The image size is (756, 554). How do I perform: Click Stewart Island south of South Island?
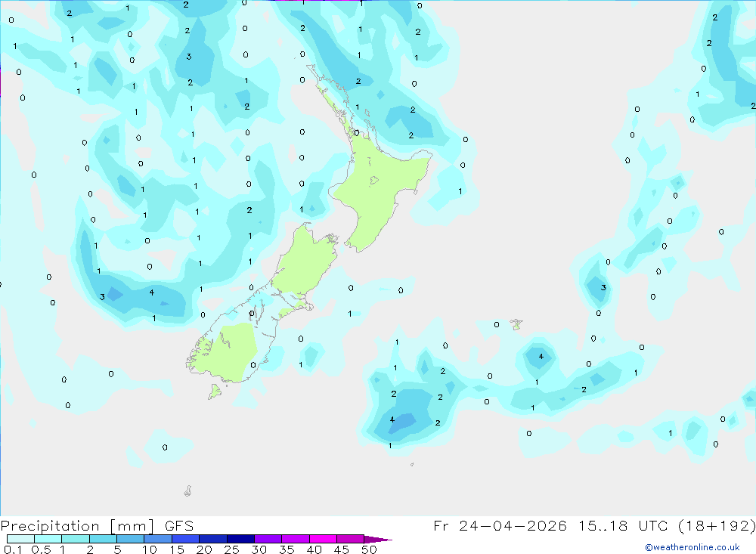(x=215, y=391)
